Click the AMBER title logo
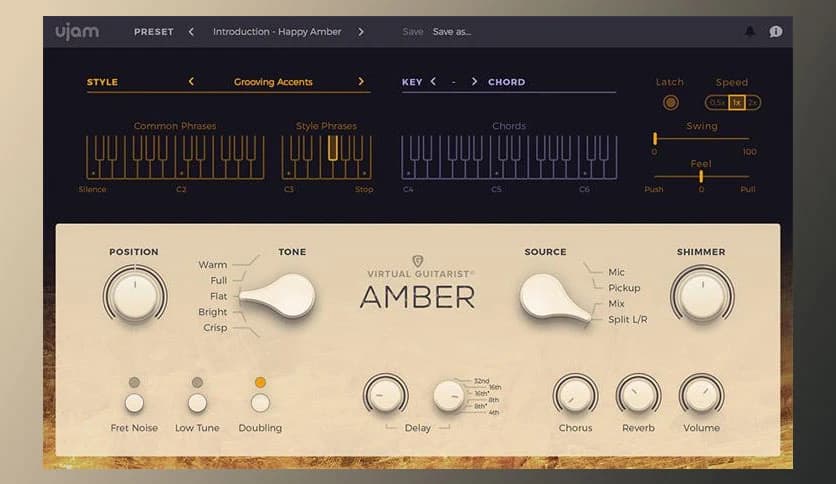Image resolution: width=836 pixels, height=484 pixels. [417, 297]
